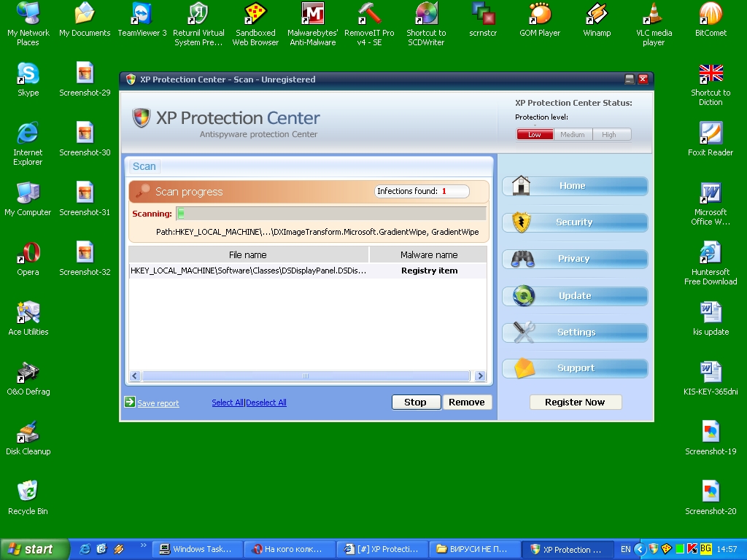Click the globe icon next to Update
The width and height of the screenshot is (747, 560).
[x=524, y=296]
